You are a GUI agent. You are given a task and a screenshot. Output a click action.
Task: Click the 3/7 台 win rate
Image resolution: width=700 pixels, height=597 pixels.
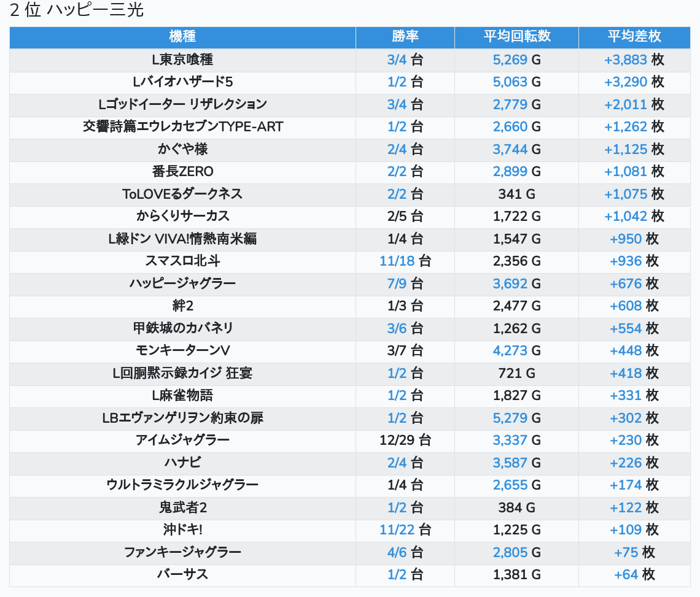(405, 350)
